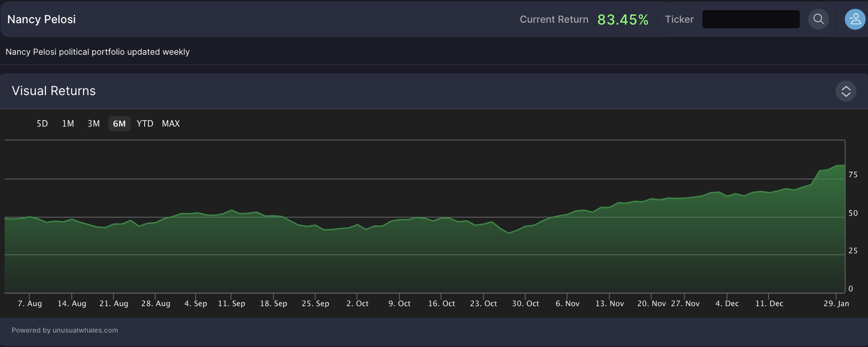Click the 18. Sep axis label
Image resolution: width=868 pixels, height=347 pixels.
pos(274,303)
